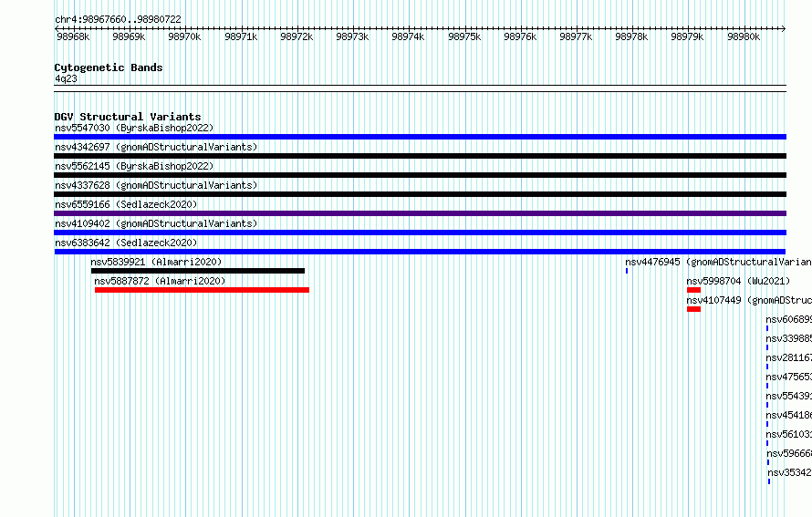Click the 98978k ruler label
This screenshot has height=517, width=812.
631,36
